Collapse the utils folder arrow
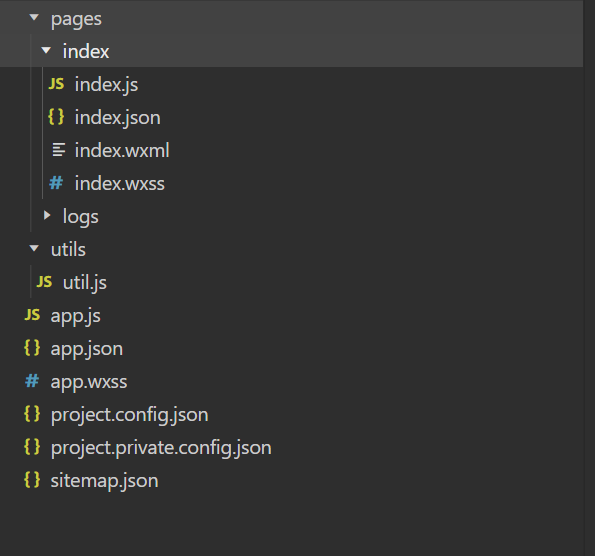595x556 pixels. [x=34, y=249]
